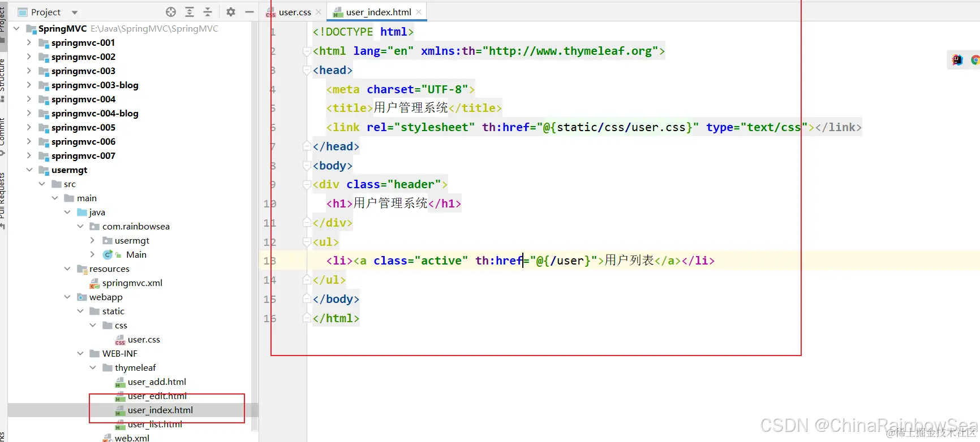Collapse the src folder
The height and width of the screenshot is (442, 980).
(42, 184)
